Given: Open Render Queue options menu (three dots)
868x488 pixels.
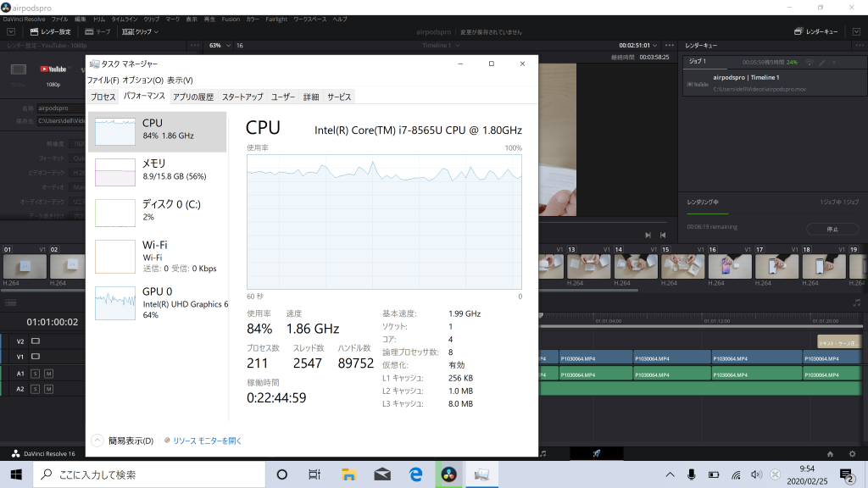Looking at the screenshot, I should point(860,46).
